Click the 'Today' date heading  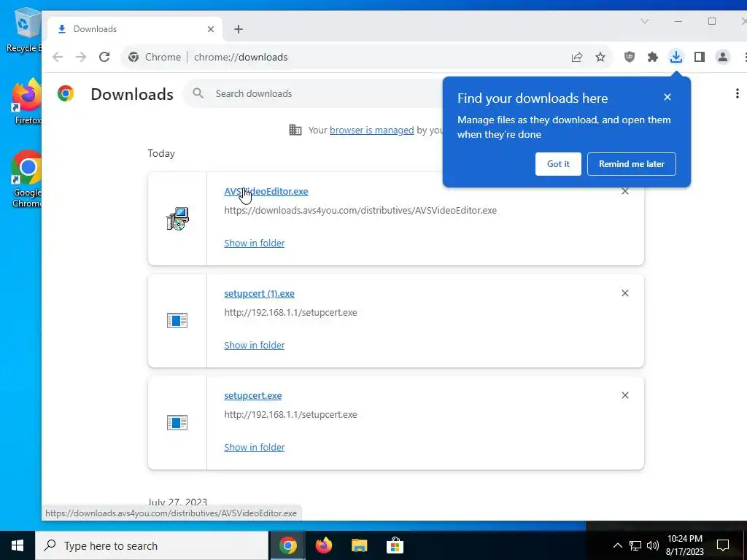[161, 153]
